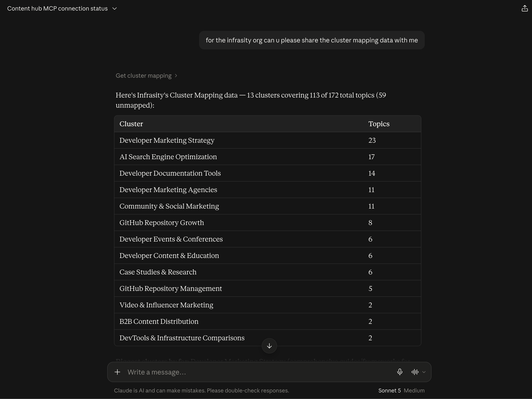Open the conversation title dropdown chevron
This screenshot has width=532, height=399.
[x=114, y=9]
